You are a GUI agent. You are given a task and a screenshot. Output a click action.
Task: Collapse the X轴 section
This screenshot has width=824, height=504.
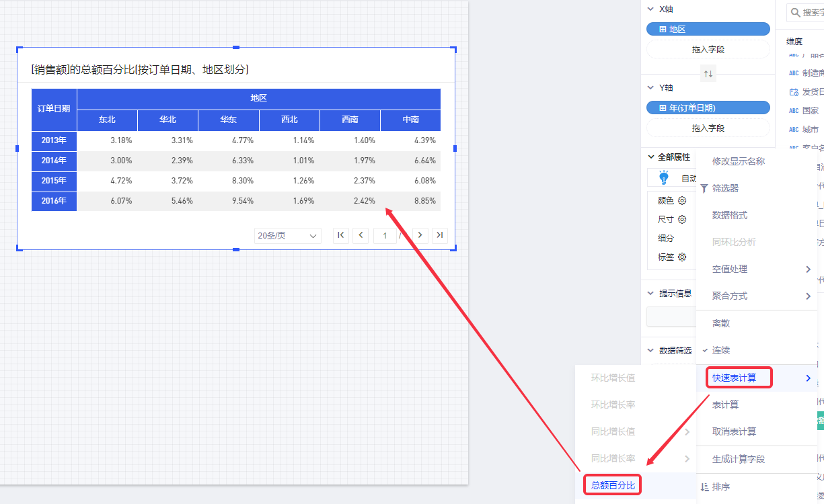pyautogui.click(x=650, y=9)
